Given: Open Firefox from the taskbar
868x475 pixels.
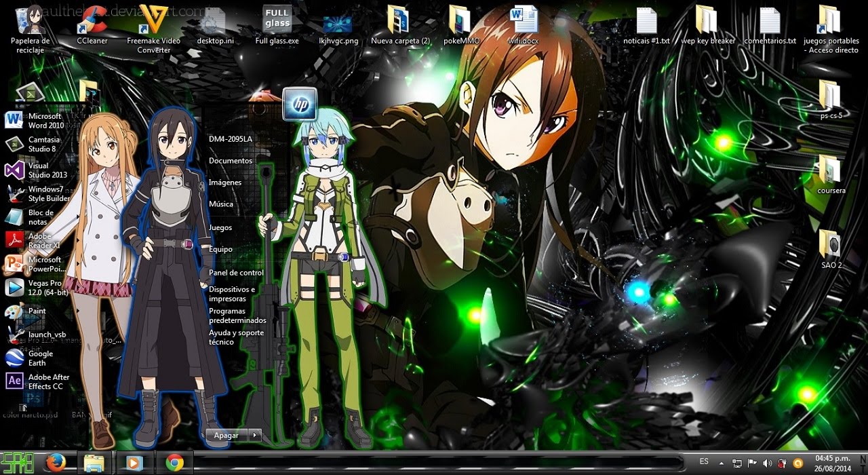Looking at the screenshot, I should click(x=56, y=463).
